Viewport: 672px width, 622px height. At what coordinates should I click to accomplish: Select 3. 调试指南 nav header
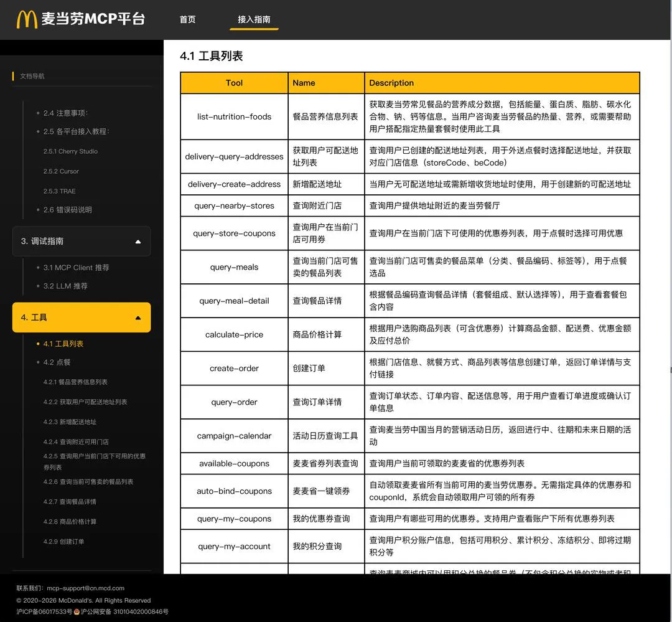(82, 242)
